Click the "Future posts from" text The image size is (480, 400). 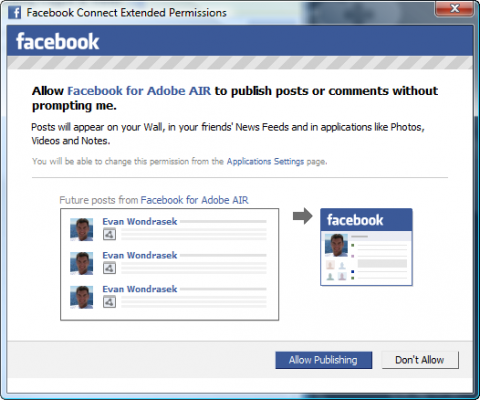98,200
